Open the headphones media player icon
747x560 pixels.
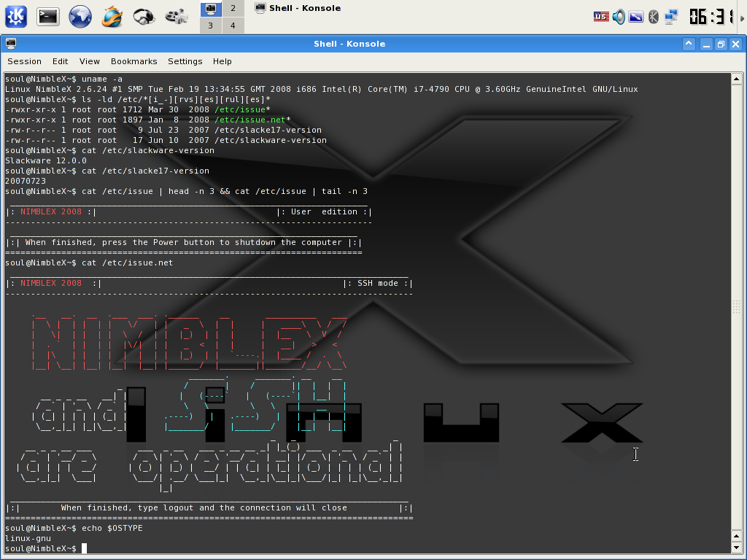[x=144, y=17]
